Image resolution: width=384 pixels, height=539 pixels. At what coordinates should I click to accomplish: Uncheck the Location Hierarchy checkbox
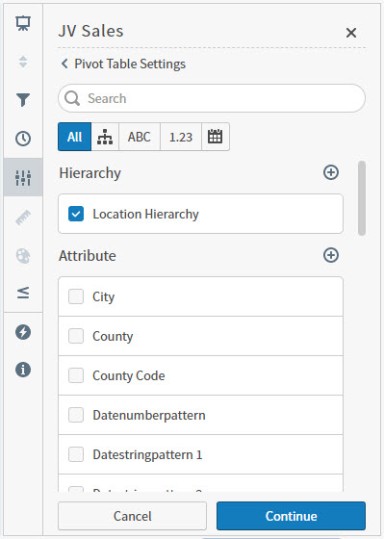click(76, 214)
